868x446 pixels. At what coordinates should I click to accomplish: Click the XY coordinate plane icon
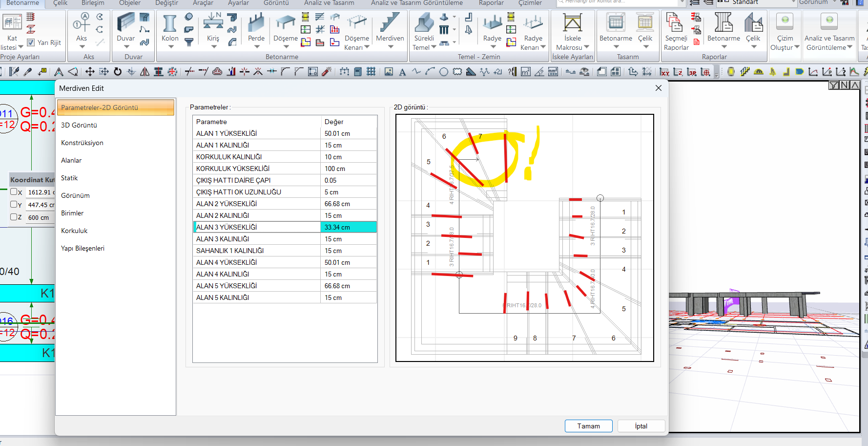pos(664,72)
